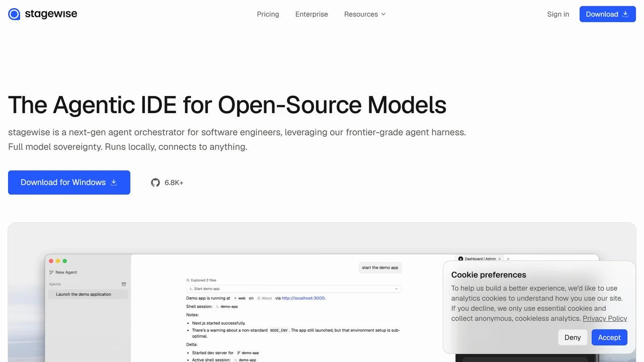The image size is (644, 362).
Task: Expand the Resources dropdown menu
Action: (365, 14)
